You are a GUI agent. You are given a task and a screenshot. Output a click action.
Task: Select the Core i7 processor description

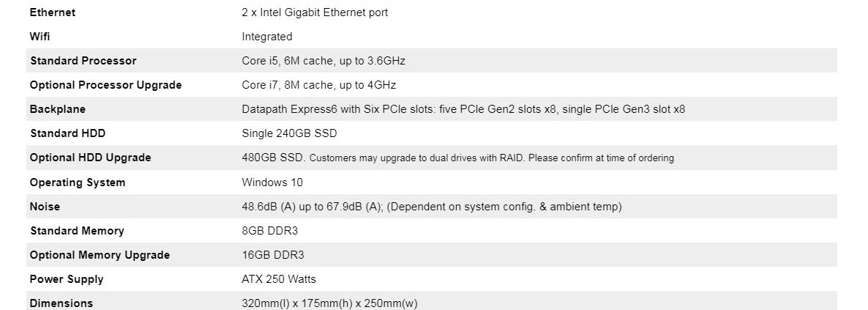point(319,85)
